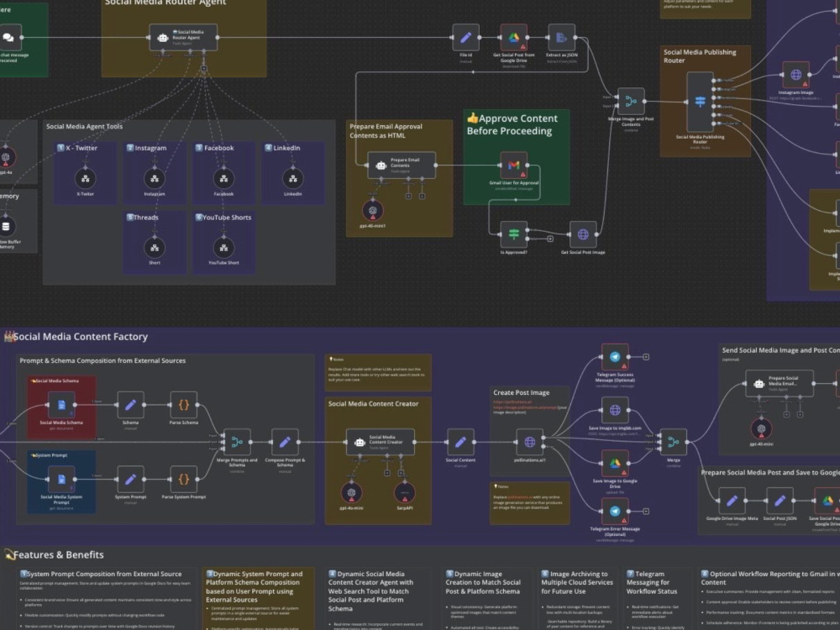
Task: Select the Instagram Image HTTP node
Action: pyautogui.click(x=795, y=75)
